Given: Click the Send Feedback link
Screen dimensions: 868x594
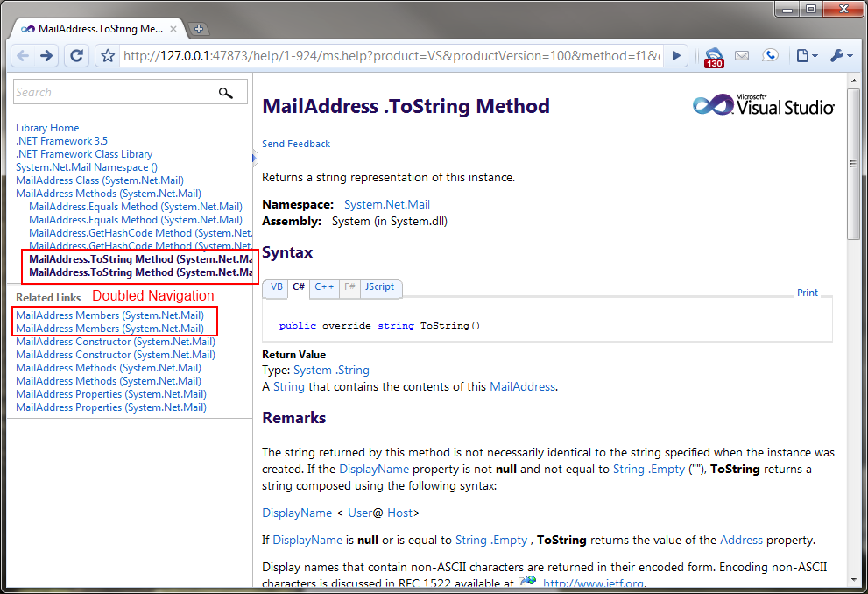Looking at the screenshot, I should 296,144.
